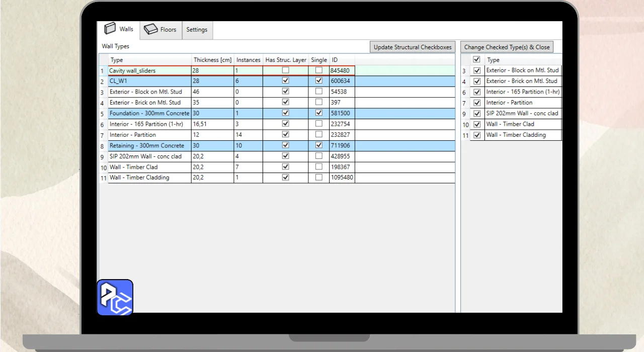Click the ID column header
Screen dimensions: 644x352
[342, 60]
